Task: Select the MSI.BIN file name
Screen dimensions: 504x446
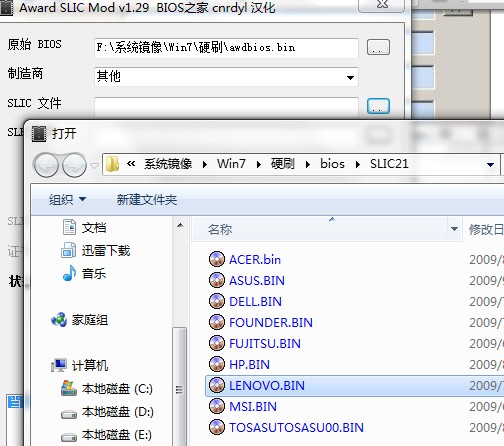Action: (253, 407)
